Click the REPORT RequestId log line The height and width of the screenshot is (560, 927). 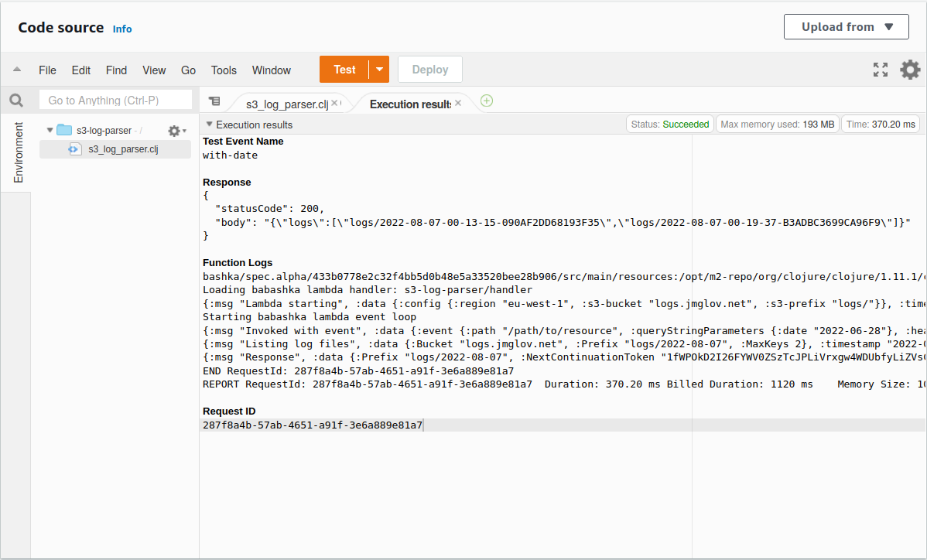[563, 384]
